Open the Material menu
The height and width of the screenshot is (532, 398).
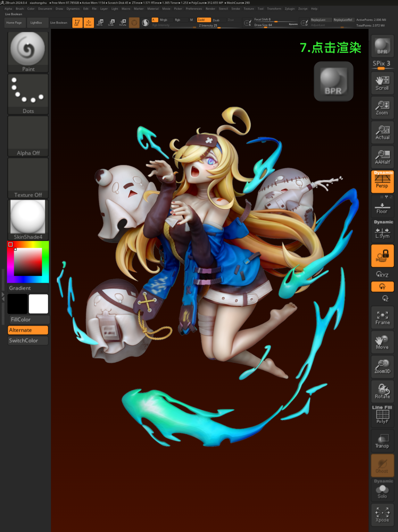tap(153, 9)
